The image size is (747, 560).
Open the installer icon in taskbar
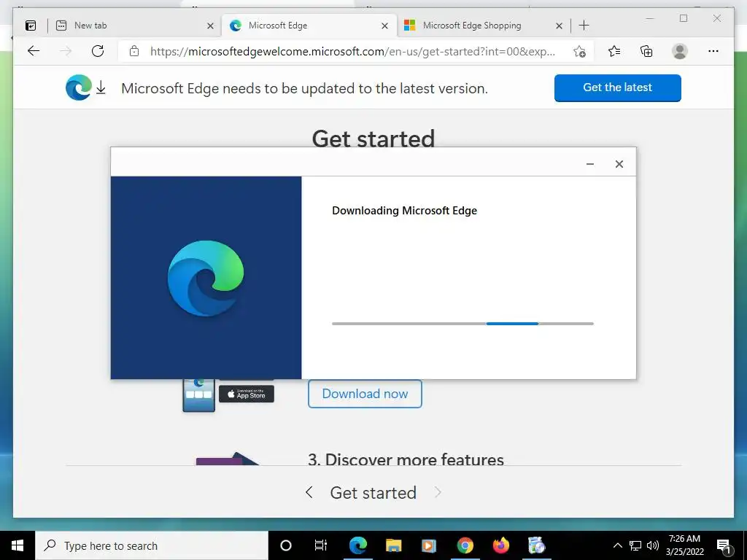pyautogui.click(x=537, y=545)
